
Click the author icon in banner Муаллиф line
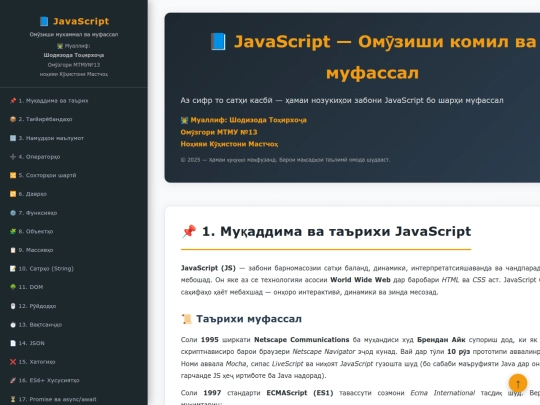tap(185, 120)
